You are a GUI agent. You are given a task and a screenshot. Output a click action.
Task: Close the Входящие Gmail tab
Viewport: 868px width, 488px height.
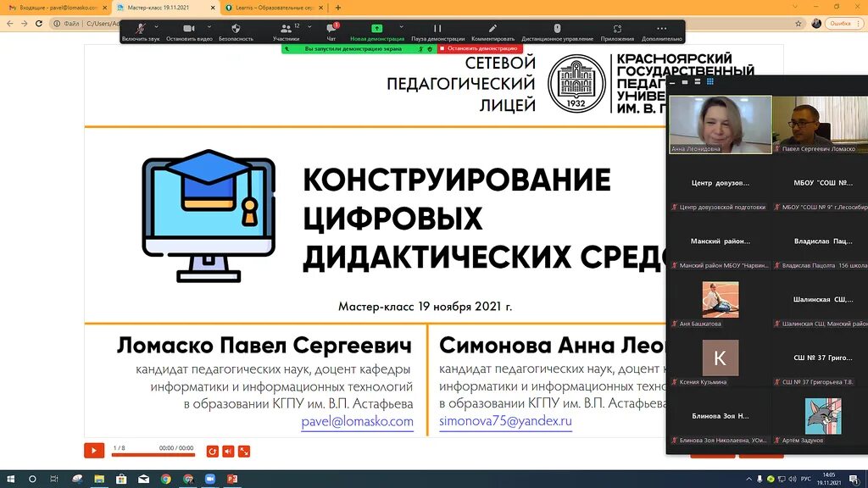pyautogui.click(x=104, y=8)
